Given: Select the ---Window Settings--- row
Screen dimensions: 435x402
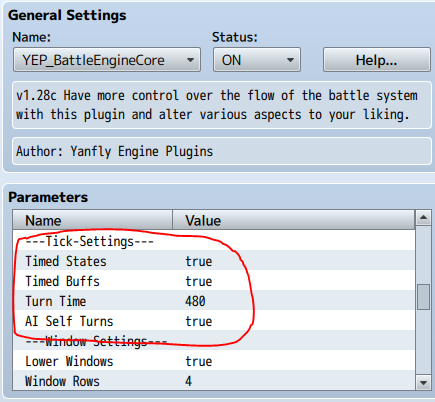Looking at the screenshot, I should point(214,341).
